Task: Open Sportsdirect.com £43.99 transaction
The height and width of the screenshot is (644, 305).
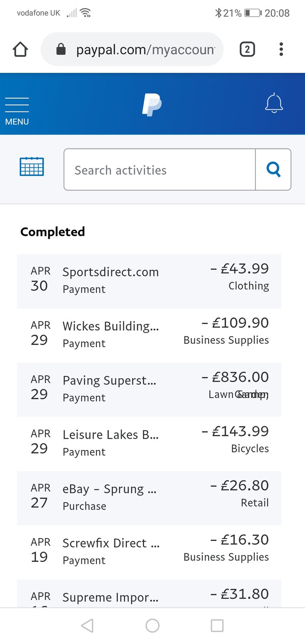Action: tap(149, 281)
